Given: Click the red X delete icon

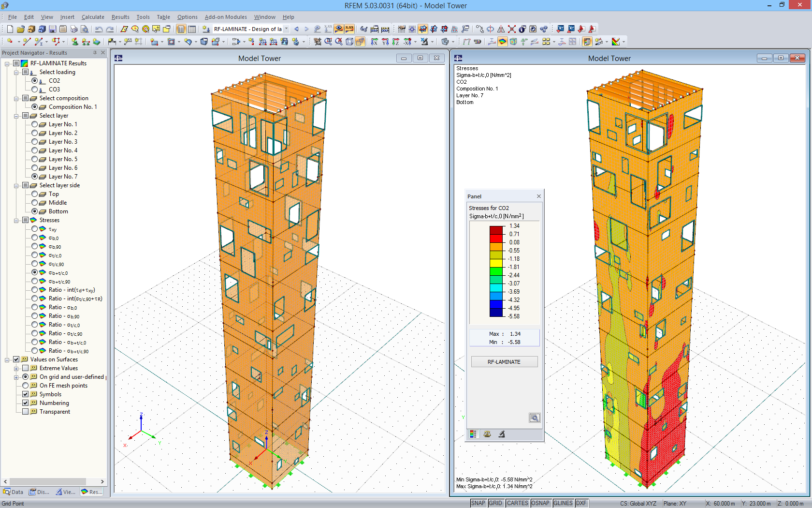Looking at the screenshot, I should (x=511, y=29).
